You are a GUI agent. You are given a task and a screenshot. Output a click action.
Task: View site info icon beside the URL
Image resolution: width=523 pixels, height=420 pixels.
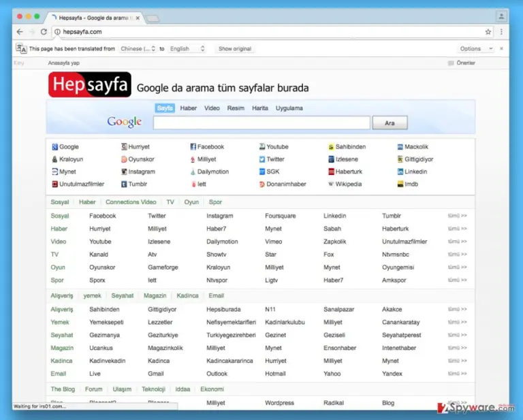tap(57, 32)
